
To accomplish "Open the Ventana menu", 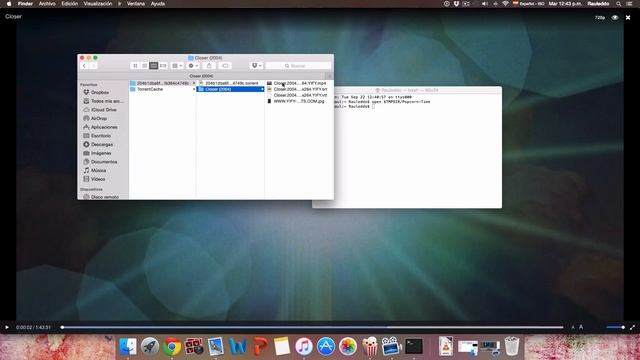I will [136, 4].
